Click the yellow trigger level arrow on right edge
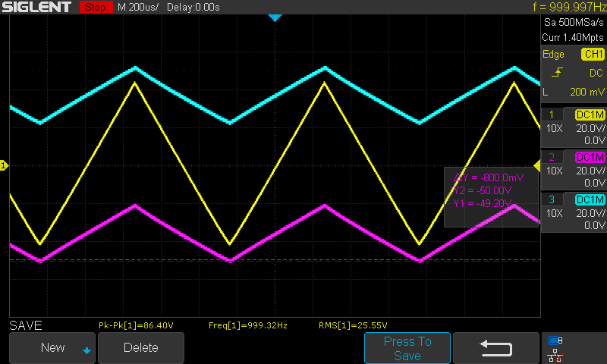The height and width of the screenshot is (364, 607). pyautogui.click(x=537, y=165)
